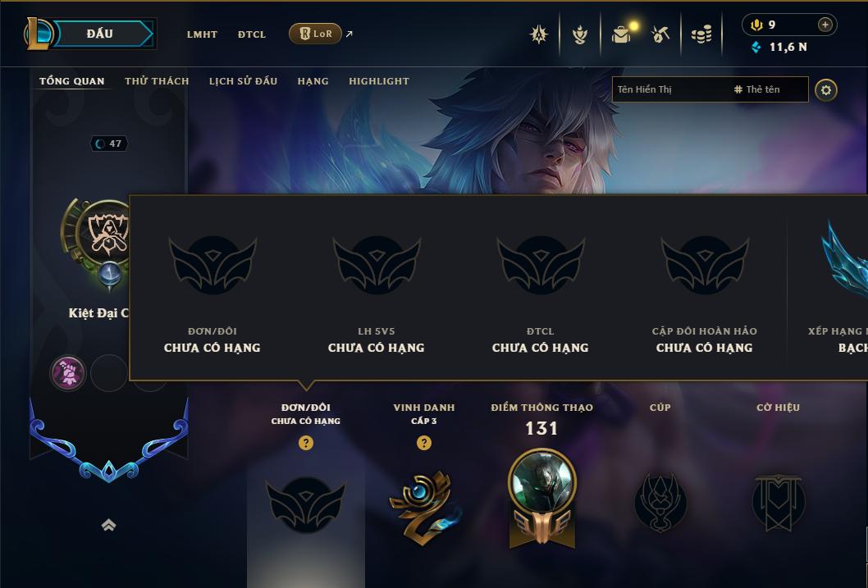868x588 pixels.
Task: Select the Highlight tab
Action: tap(379, 81)
